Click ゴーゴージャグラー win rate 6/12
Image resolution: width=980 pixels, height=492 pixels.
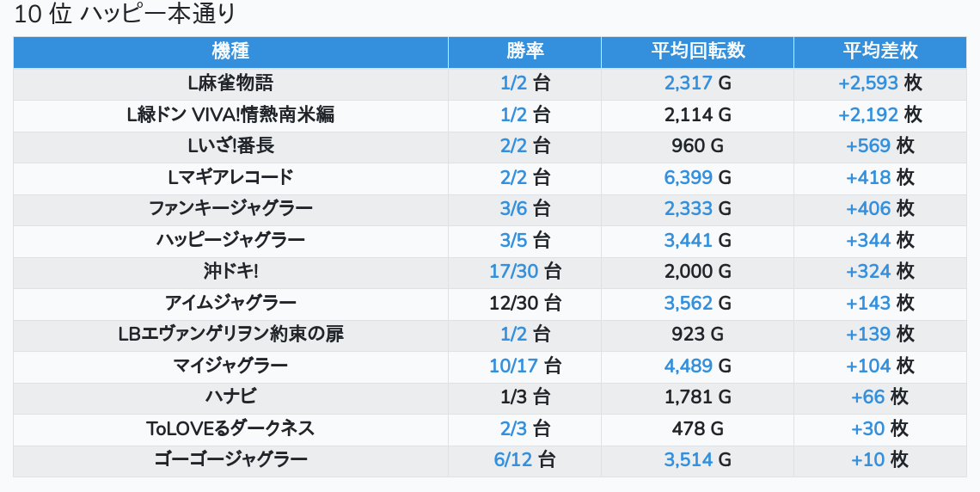click(x=512, y=459)
